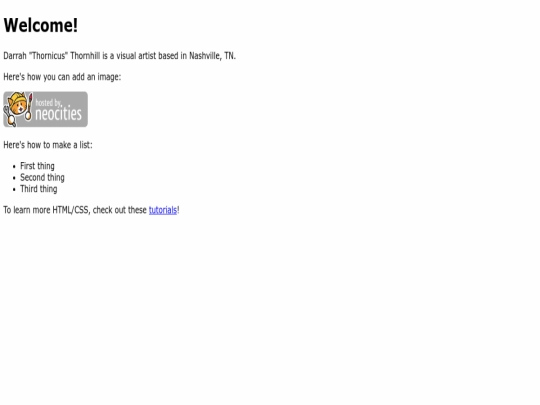The height and width of the screenshot is (405, 540).
Task: Click the text Here's how you can add an image
Action: click(x=62, y=77)
